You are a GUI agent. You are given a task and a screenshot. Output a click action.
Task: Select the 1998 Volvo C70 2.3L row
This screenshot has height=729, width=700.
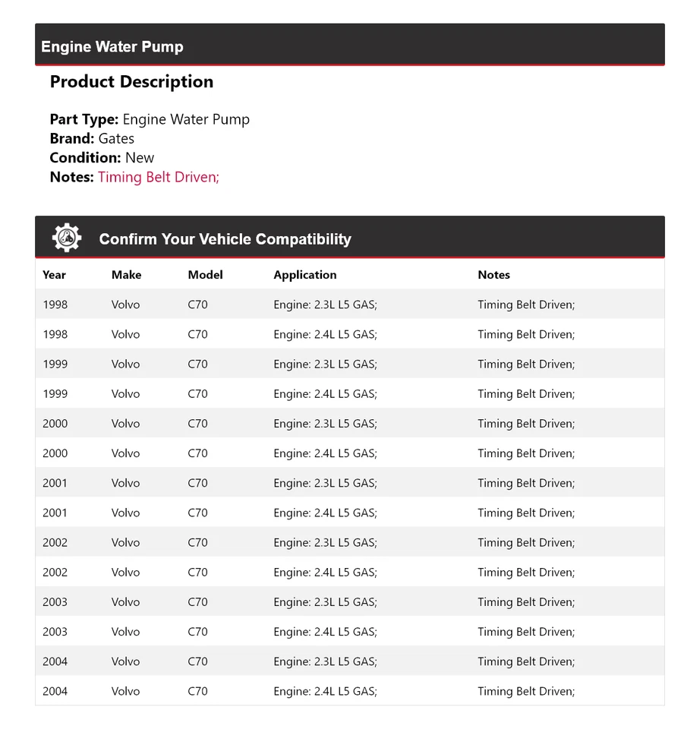(x=349, y=305)
